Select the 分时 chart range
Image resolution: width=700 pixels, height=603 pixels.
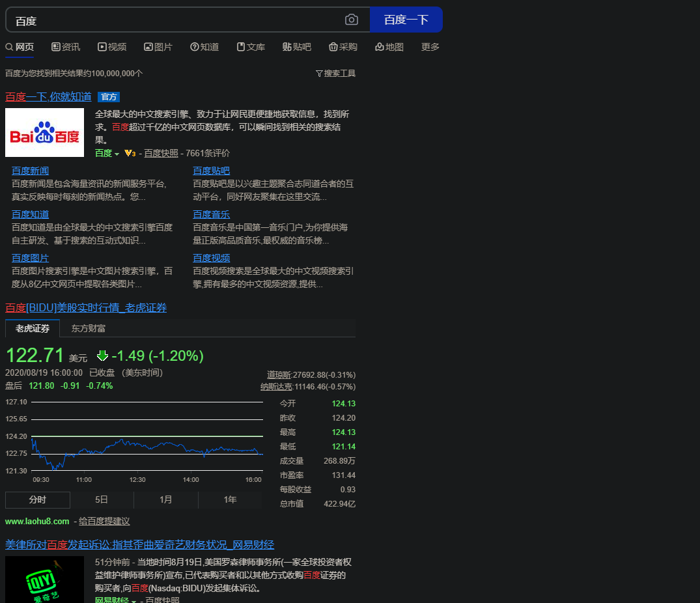[x=38, y=500]
